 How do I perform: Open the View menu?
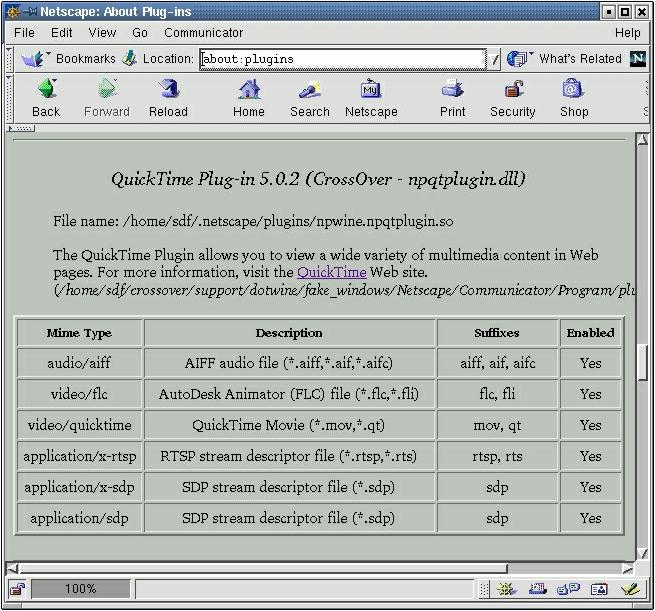pos(102,33)
